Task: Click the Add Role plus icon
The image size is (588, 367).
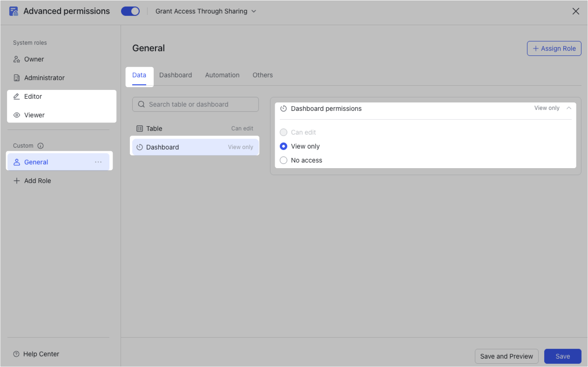Action: 17,181
